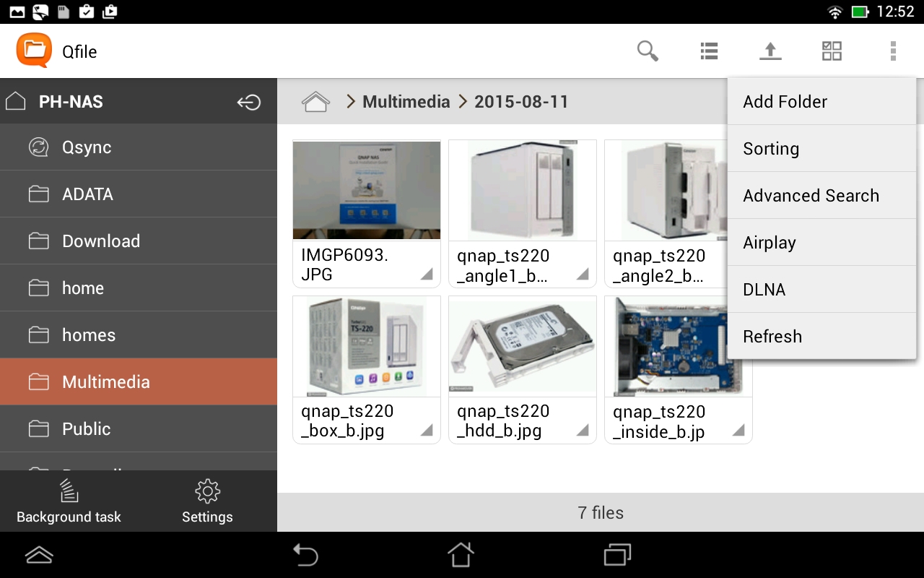Image resolution: width=924 pixels, height=578 pixels.
Task: Open the Qsync sidebar item
Action: coord(139,147)
